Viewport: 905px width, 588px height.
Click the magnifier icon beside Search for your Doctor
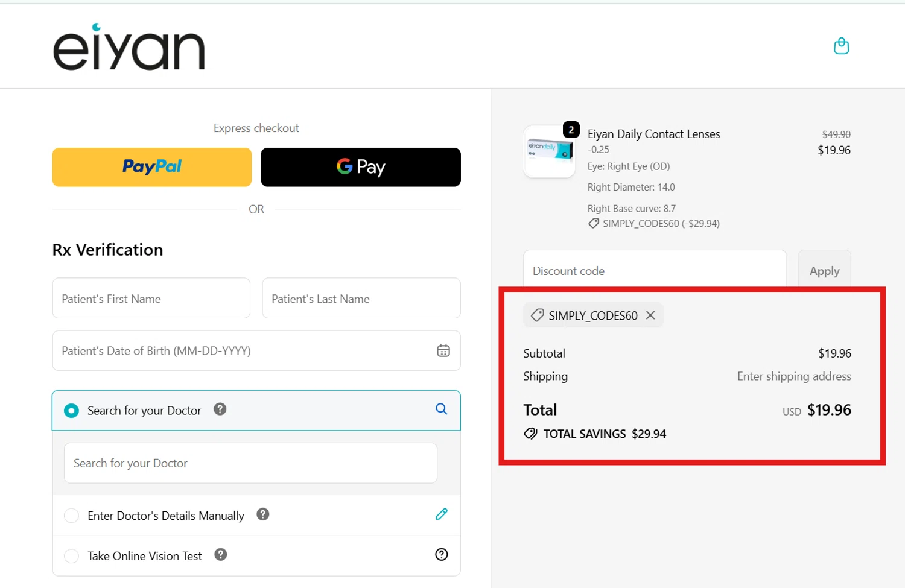442,409
